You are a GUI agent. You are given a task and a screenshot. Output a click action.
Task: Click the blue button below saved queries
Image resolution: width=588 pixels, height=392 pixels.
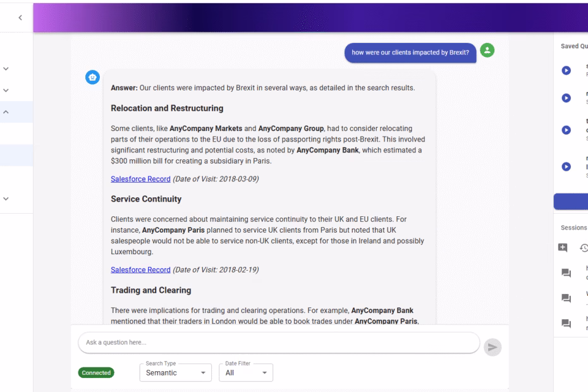coord(572,202)
